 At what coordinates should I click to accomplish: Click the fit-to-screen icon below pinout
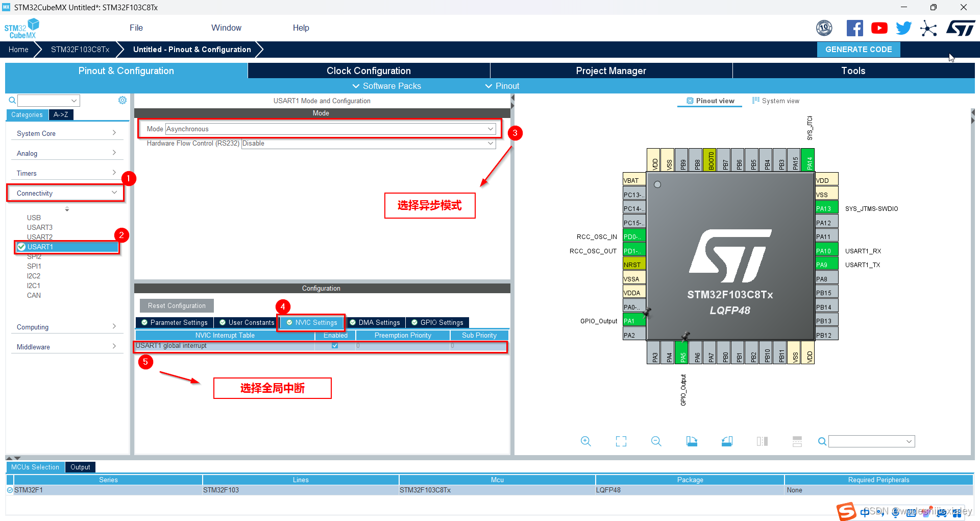click(x=621, y=441)
